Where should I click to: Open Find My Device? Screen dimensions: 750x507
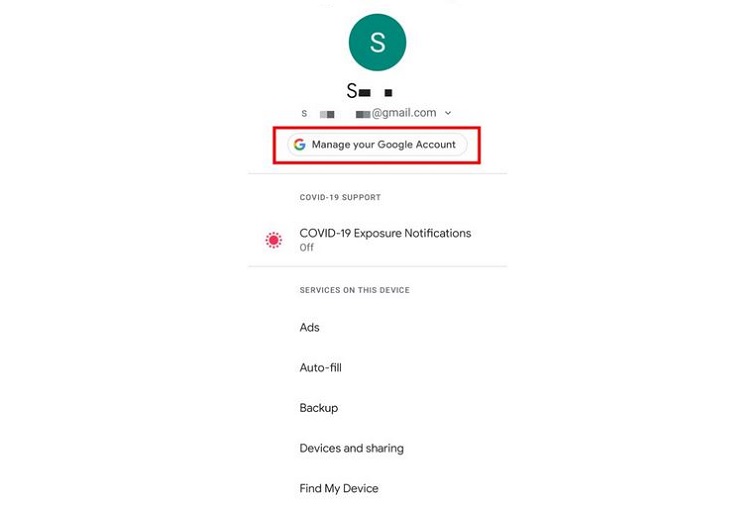click(339, 488)
